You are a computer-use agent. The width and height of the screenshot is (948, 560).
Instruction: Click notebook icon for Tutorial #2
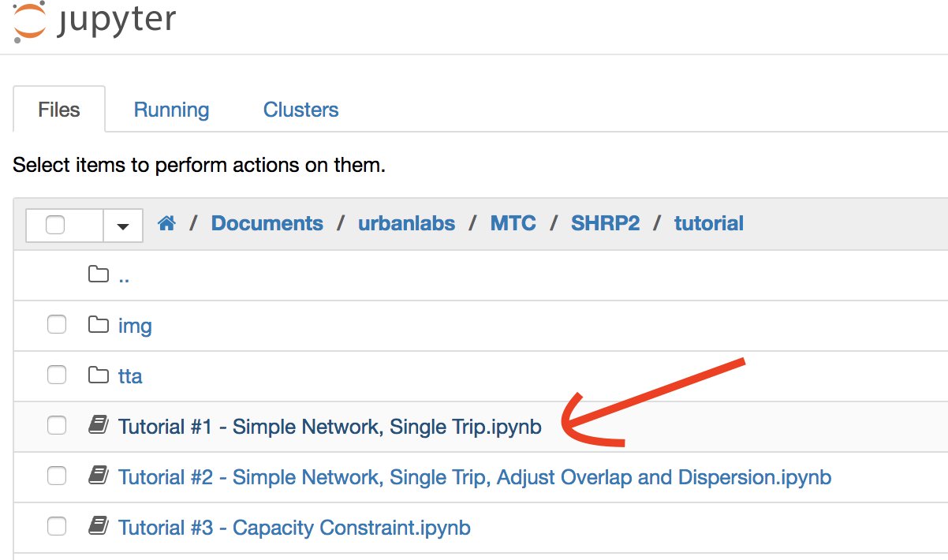(x=98, y=476)
